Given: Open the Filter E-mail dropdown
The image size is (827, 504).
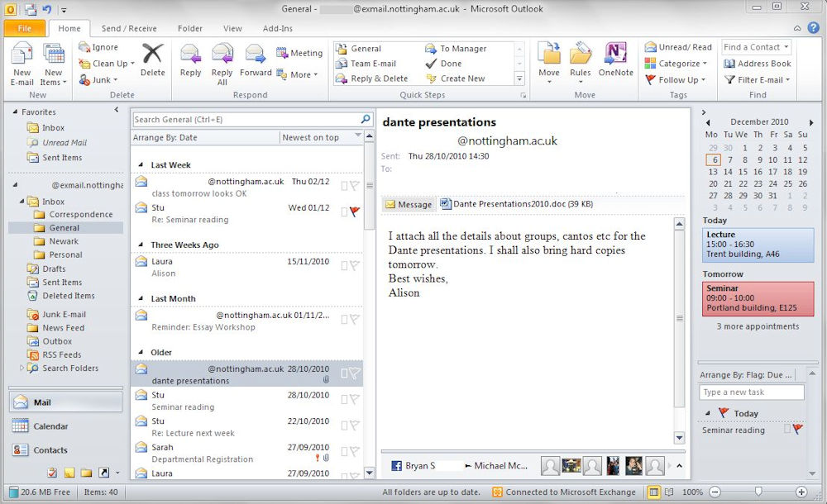Looking at the screenshot, I should click(x=757, y=80).
